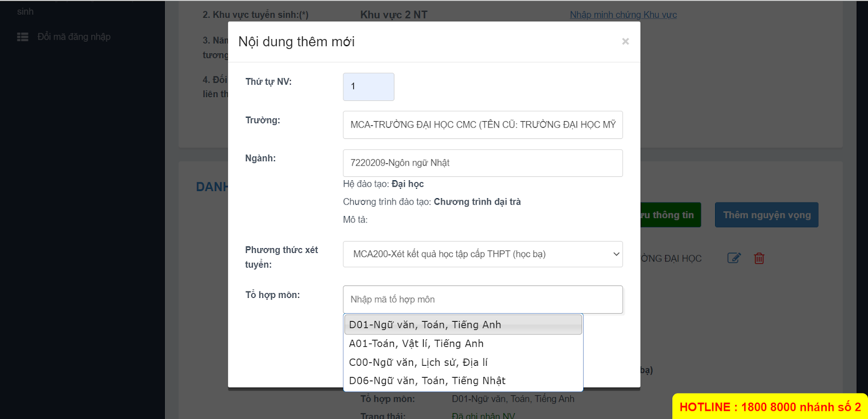Click the edit pencil icon for nguyện vọng
Screen dimensions: 868x419
click(x=734, y=258)
